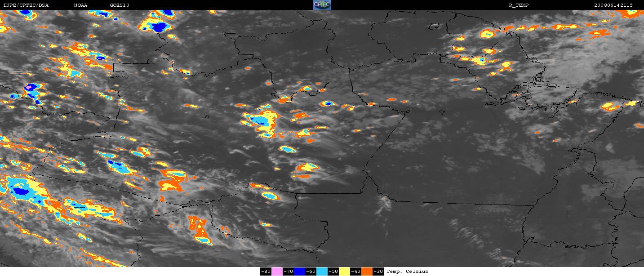Image resolution: width=644 pixels, height=276 pixels.
Task: Click the -40 legend value
Action: pyautogui.click(x=355, y=272)
